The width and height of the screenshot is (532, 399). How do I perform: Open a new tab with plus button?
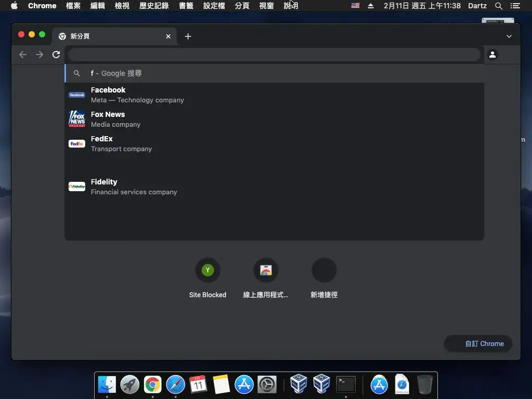pos(188,36)
